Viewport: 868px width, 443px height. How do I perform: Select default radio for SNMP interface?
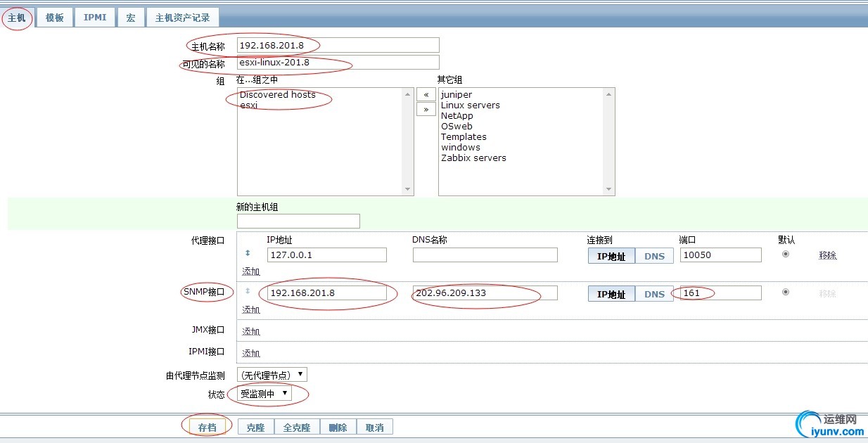[786, 292]
